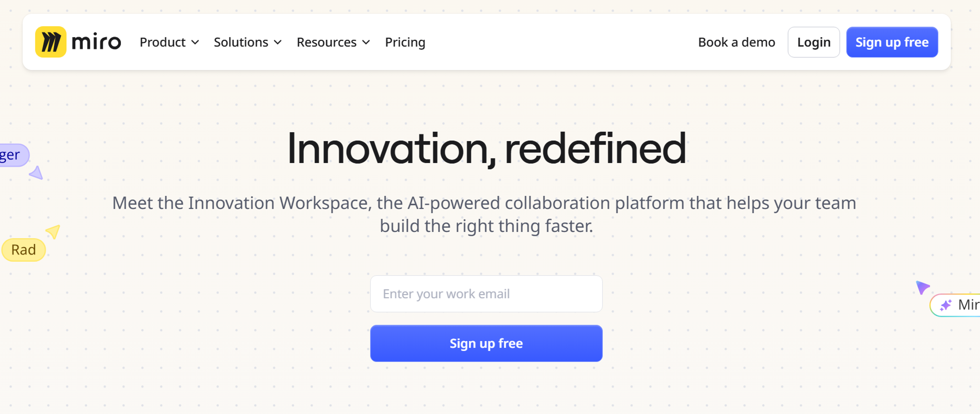Click Sign up free in navigation bar
The height and width of the screenshot is (414, 980).
[x=892, y=42]
